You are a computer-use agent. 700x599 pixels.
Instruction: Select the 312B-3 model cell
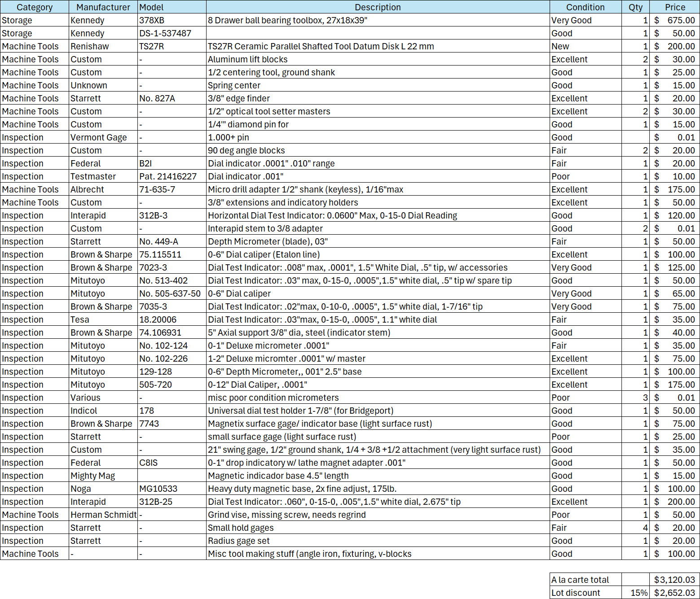172,215
